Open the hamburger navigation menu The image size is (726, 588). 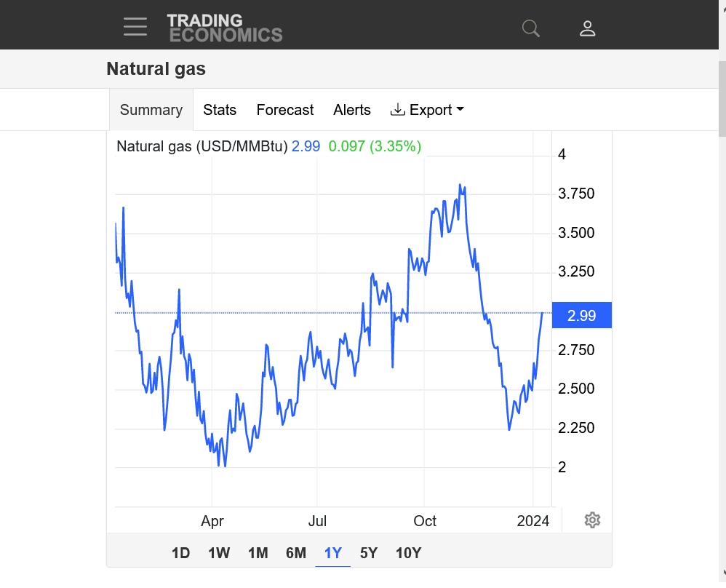click(x=135, y=26)
